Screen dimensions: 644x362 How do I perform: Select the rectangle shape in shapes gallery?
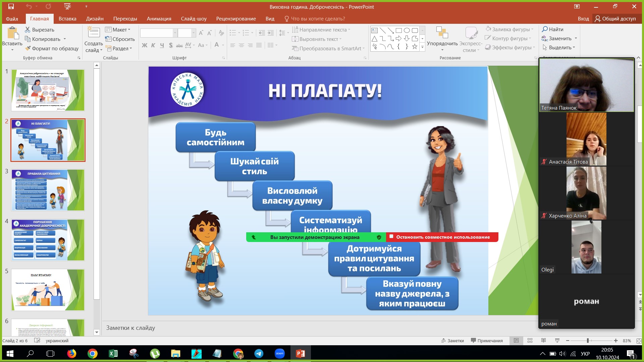pos(399,30)
